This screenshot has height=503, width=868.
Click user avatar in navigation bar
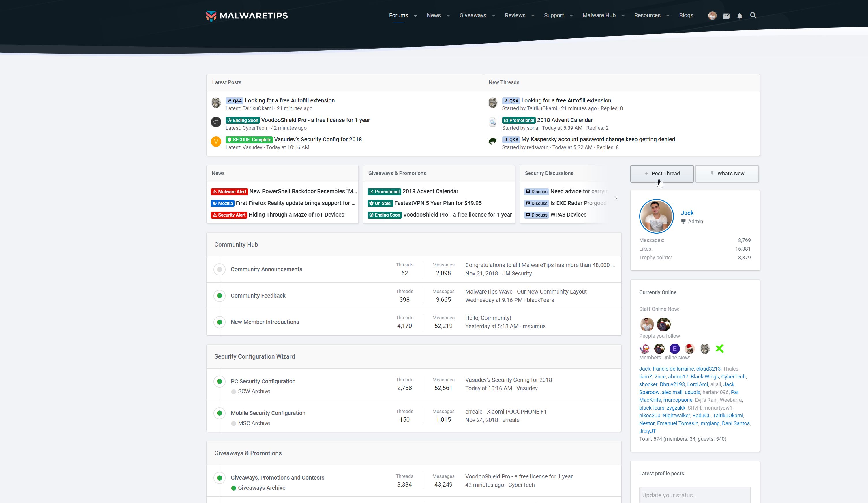(x=712, y=16)
